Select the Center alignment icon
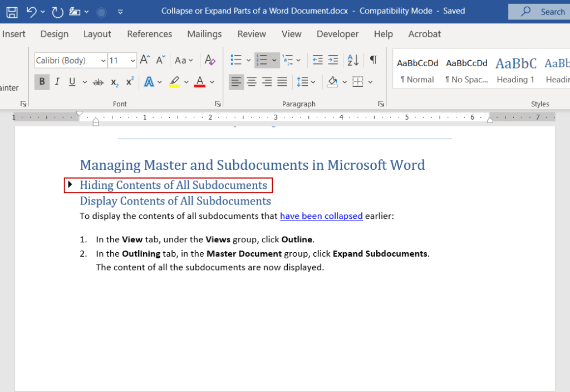 pos(252,82)
